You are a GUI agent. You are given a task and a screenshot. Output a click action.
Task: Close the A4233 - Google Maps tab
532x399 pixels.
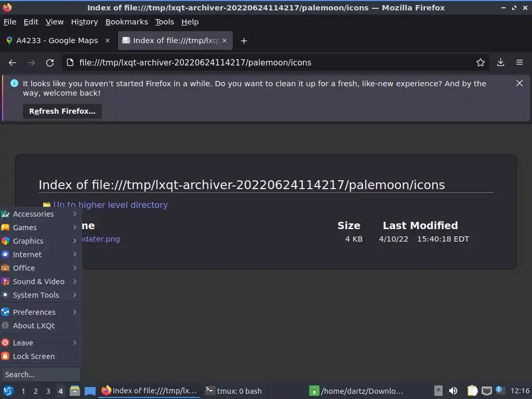pyautogui.click(x=108, y=41)
